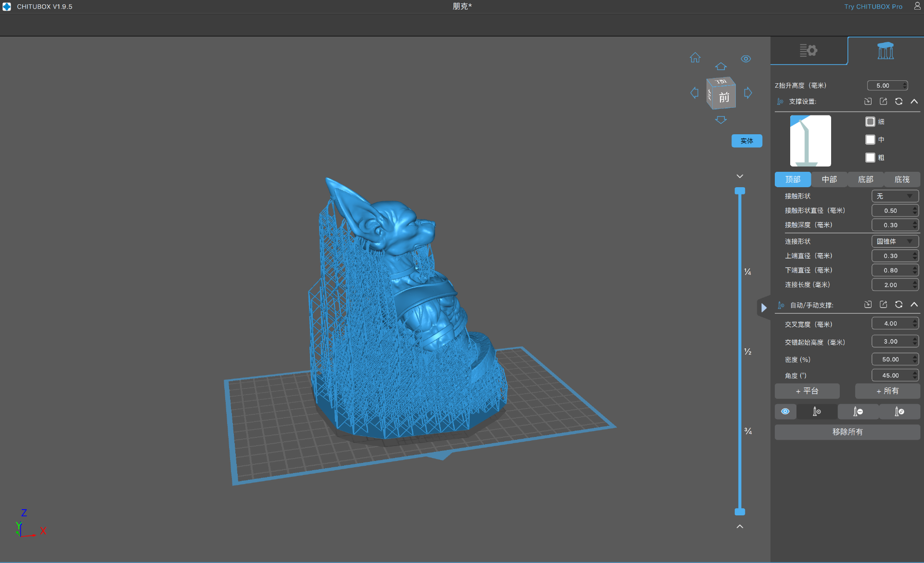This screenshot has width=924, height=563.
Task: Toggle perspective view eye icon near view cube
Action: pyautogui.click(x=746, y=59)
